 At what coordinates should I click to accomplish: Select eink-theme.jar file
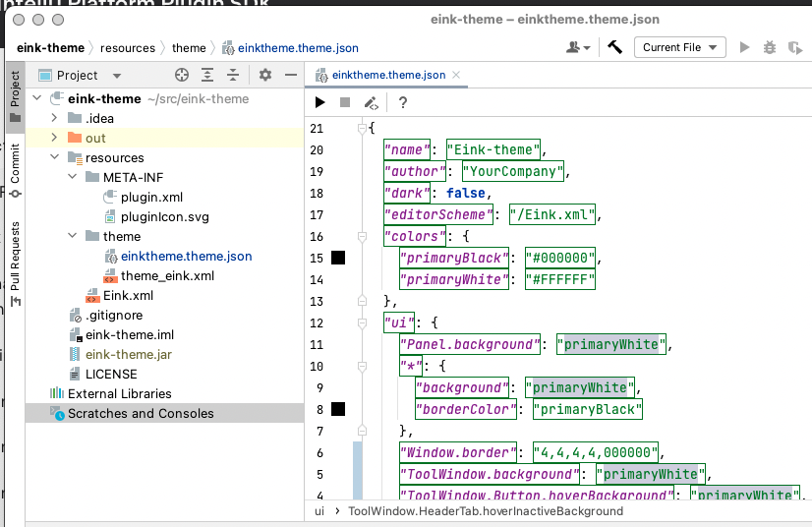tap(120, 354)
